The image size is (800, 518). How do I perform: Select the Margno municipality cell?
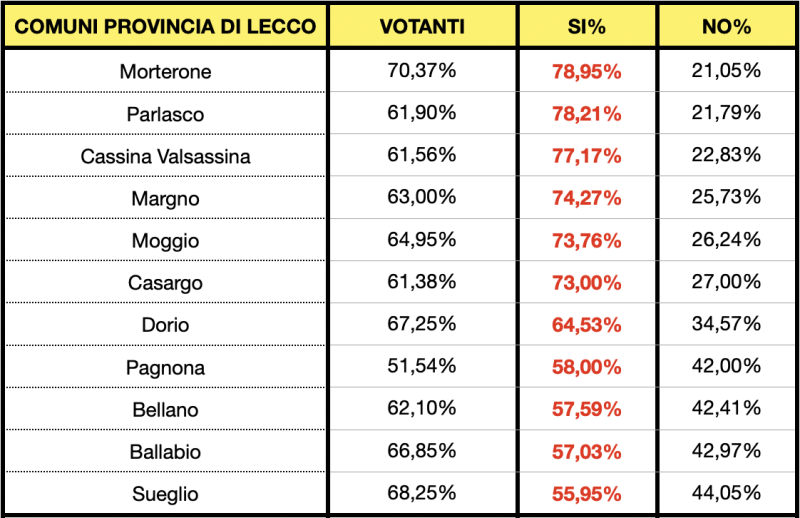[x=165, y=199]
